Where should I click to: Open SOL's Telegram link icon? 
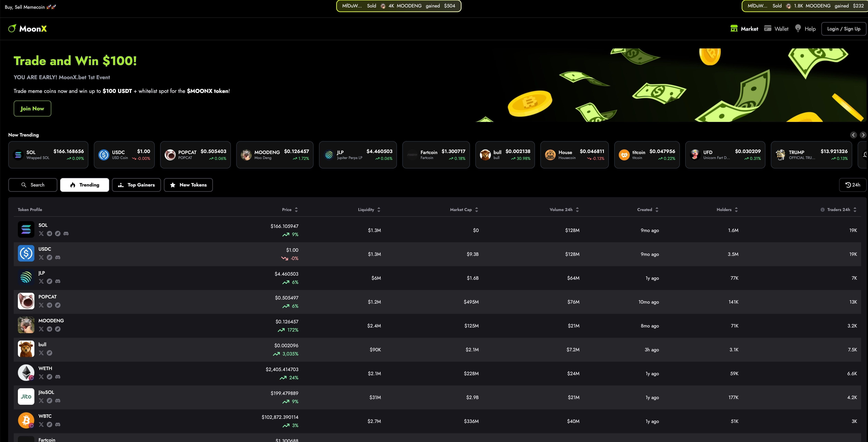(50, 234)
